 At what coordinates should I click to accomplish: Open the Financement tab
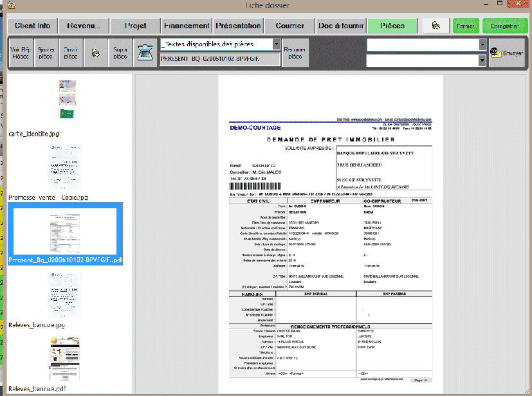187,26
